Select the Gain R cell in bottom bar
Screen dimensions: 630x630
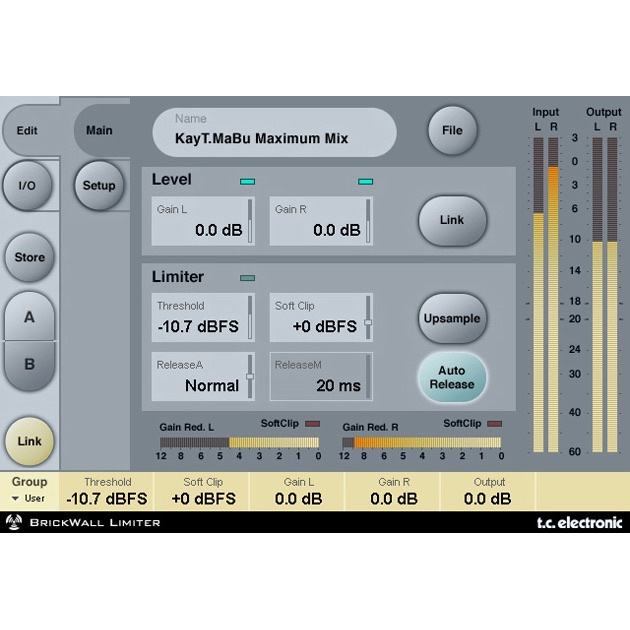pyautogui.click(x=394, y=491)
